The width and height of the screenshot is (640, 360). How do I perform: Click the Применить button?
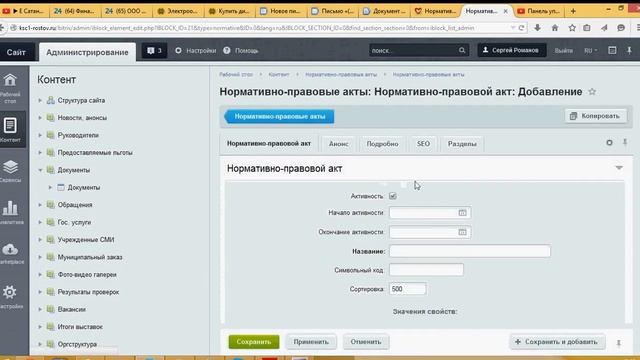pos(311,342)
